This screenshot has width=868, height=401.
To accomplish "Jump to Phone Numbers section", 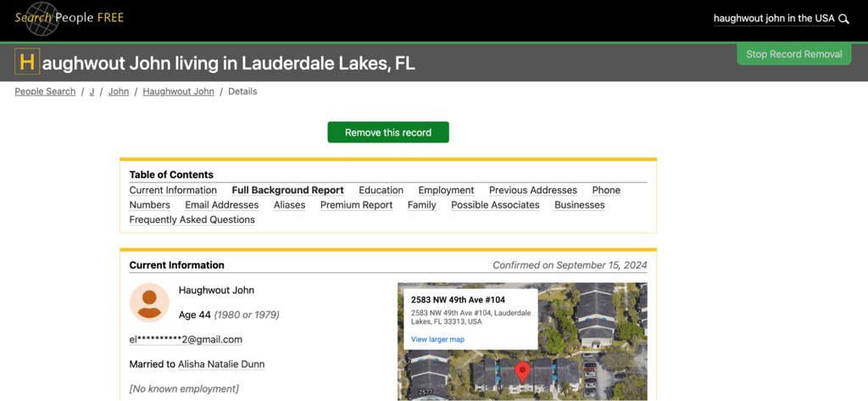I will pos(606,190).
